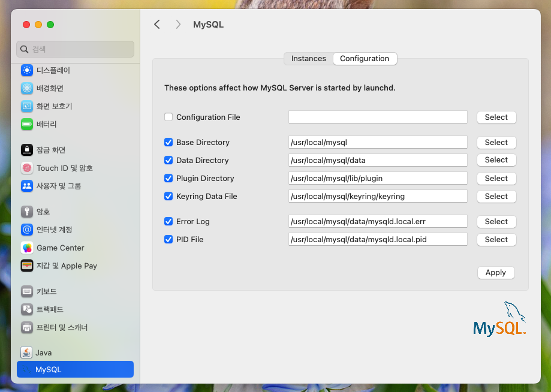Viewport: 551px width, 392px height.
Task: Click Select for Configuration File
Action: (x=496, y=117)
